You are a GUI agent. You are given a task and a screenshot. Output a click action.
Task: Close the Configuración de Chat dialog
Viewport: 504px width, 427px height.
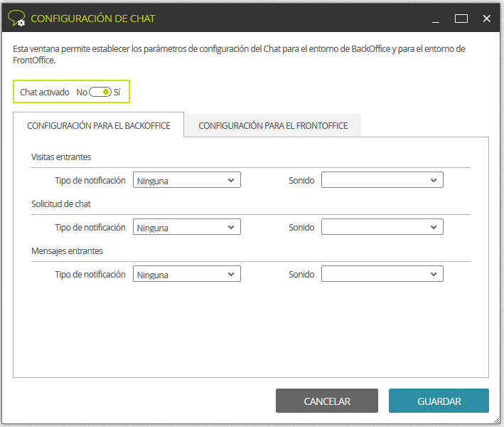pos(486,19)
